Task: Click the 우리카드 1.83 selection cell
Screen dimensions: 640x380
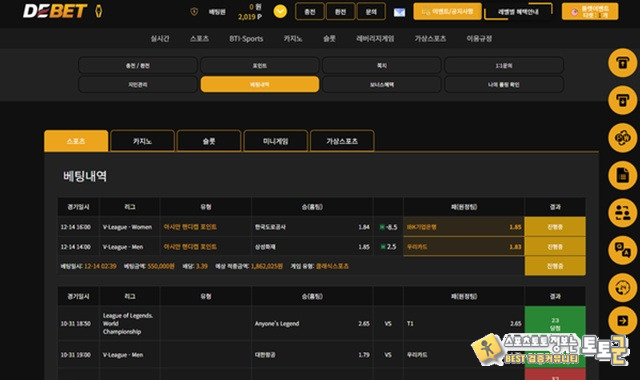Action: (464, 247)
